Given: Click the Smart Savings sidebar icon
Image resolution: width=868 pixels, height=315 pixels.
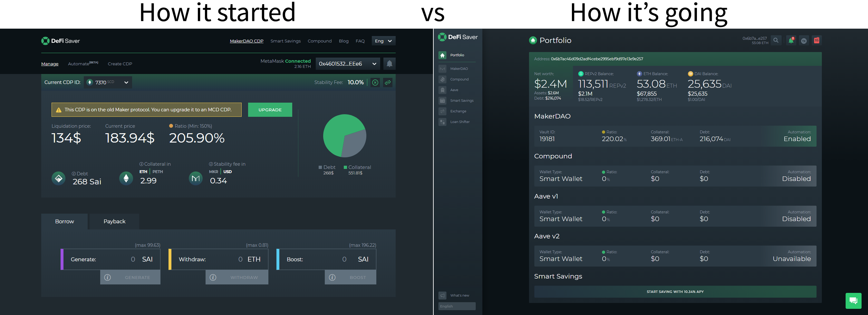Looking at the screenshot, I should pos(442,101).
